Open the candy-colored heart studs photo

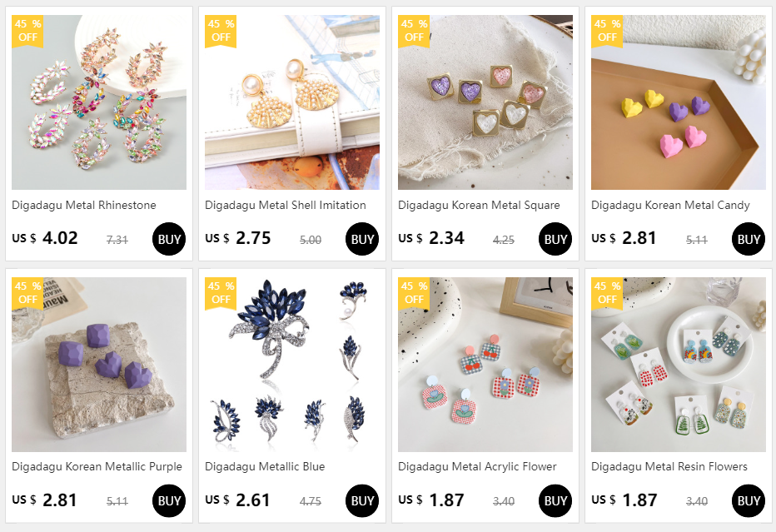click(678, 102)
